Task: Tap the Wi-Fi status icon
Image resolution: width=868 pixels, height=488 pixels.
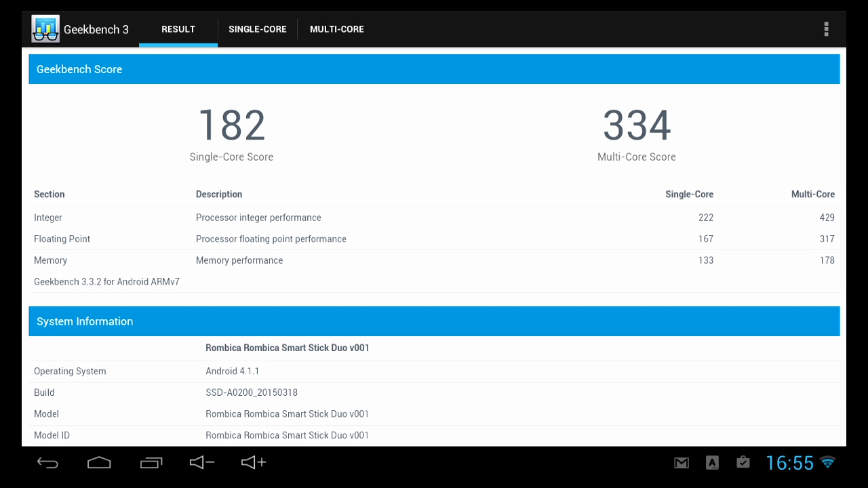Action: pos(827,462)
